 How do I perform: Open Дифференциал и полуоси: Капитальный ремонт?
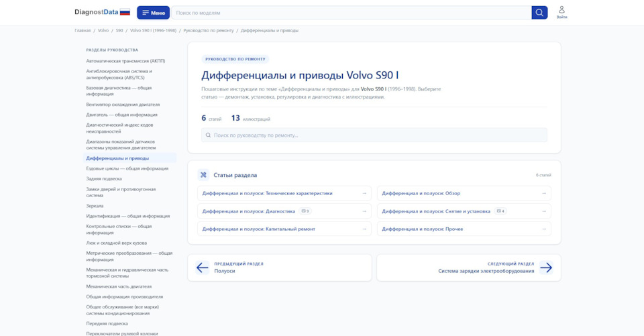point(284,229)
